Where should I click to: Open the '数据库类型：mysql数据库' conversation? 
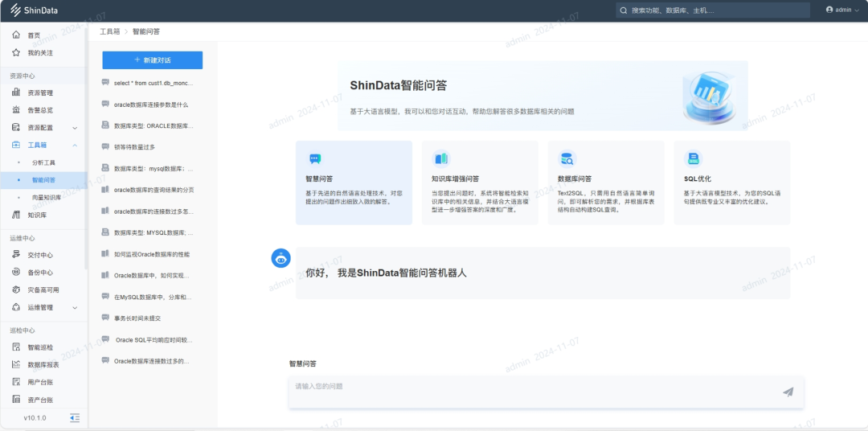click(x=152, y=168)
